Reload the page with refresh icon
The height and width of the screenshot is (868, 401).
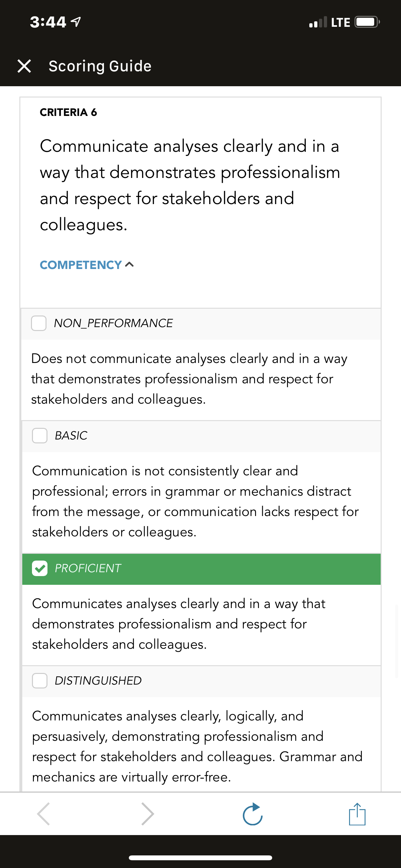(x=253, y=814)
